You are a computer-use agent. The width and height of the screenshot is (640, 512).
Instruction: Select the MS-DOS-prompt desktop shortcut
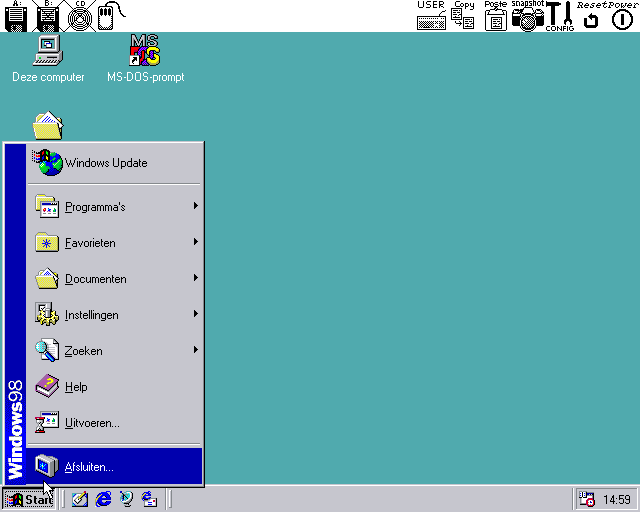(x=145, y=59)
